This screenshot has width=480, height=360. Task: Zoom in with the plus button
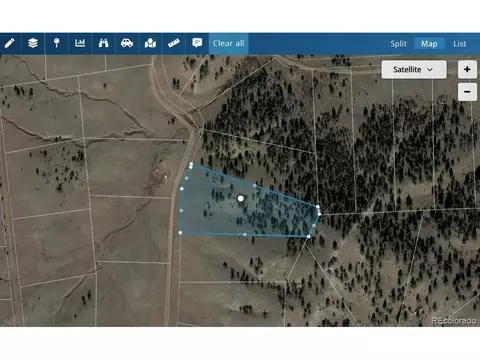(467, 69)
